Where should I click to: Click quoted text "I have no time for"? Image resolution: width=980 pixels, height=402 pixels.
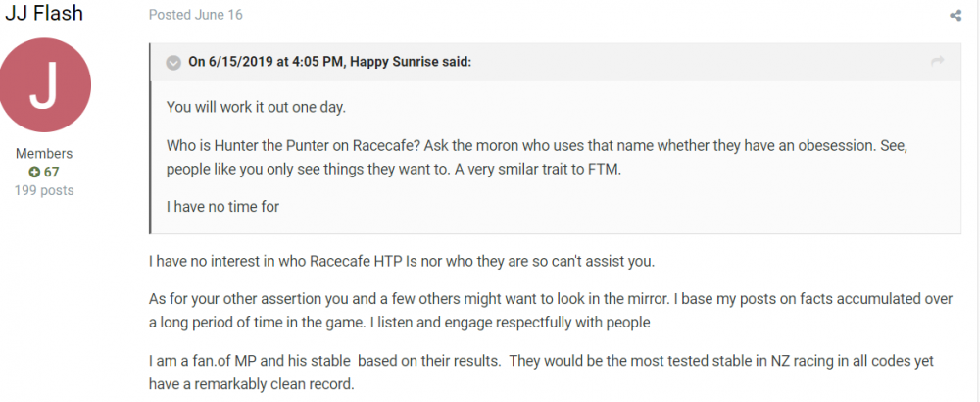click(x=223, y=207)
